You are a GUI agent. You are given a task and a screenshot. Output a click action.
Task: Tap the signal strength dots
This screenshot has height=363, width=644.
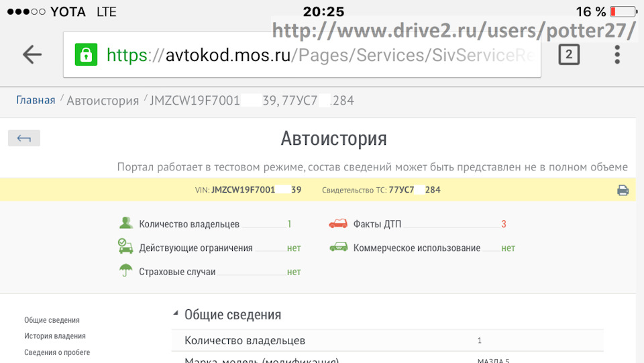point(26,11)
